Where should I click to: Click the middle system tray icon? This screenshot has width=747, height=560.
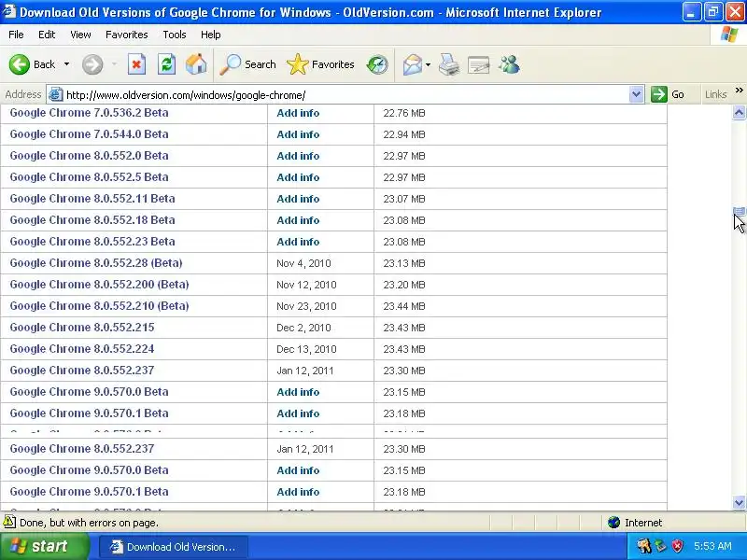[661, 546]
